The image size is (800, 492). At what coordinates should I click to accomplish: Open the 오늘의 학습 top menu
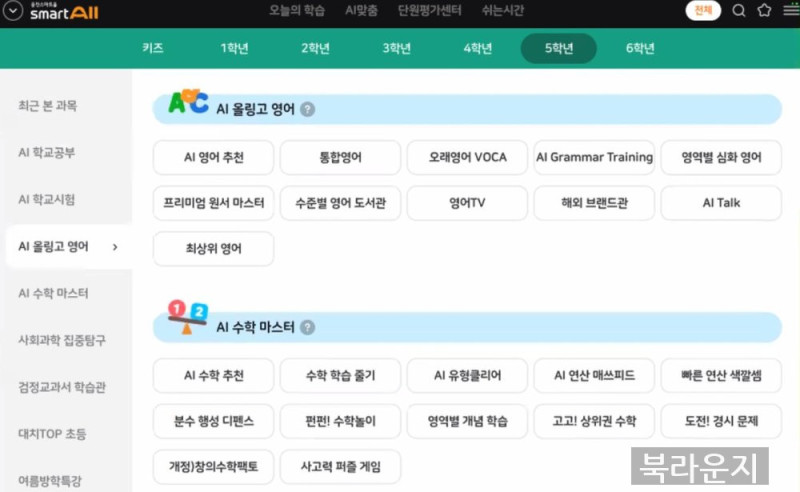tap(297, 11)
